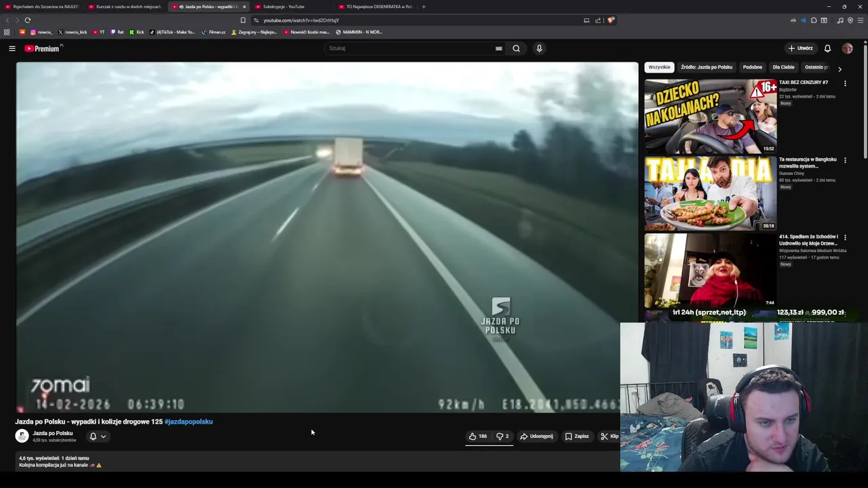Open Jazda po Polsku channel avatar
868x488 pixels.
[22, 436]
